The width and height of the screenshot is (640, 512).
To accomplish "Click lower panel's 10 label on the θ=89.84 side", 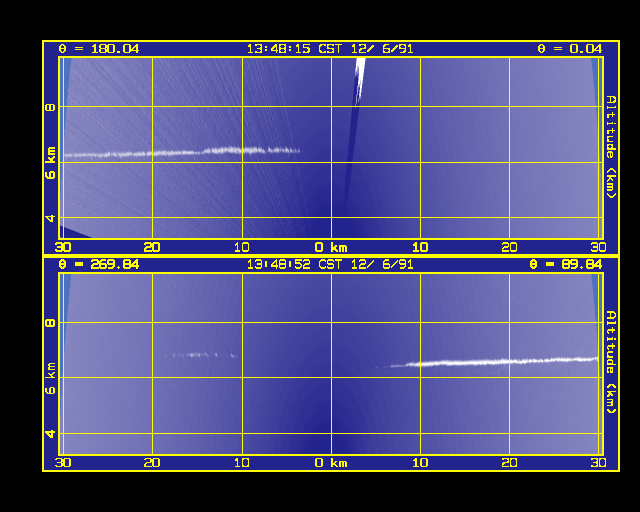I will pos(420,463).
